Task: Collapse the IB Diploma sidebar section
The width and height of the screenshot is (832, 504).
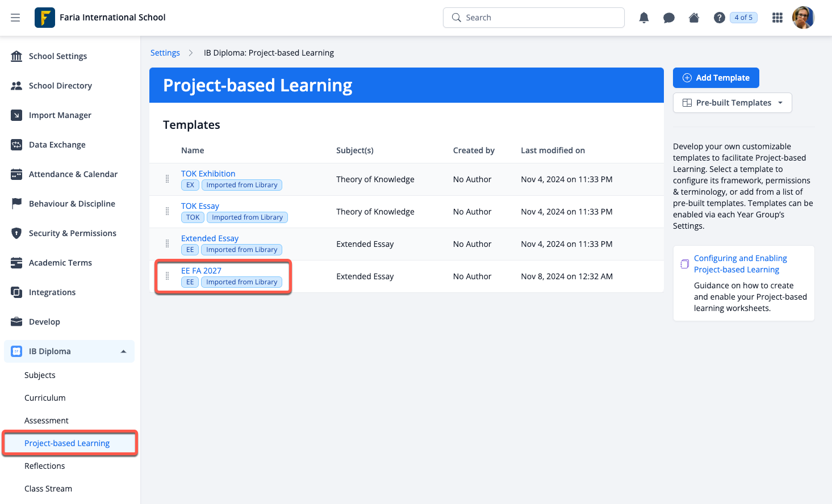Action: 123,351
